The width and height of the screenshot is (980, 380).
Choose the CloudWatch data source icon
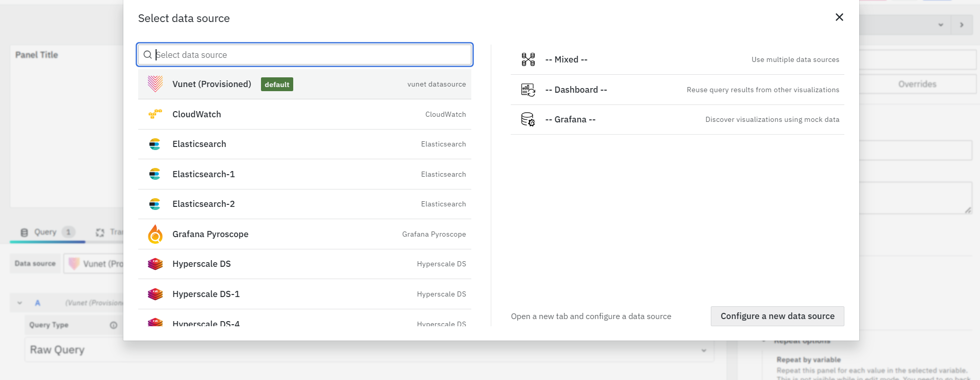pyautogui.click(x=155, y=114)
